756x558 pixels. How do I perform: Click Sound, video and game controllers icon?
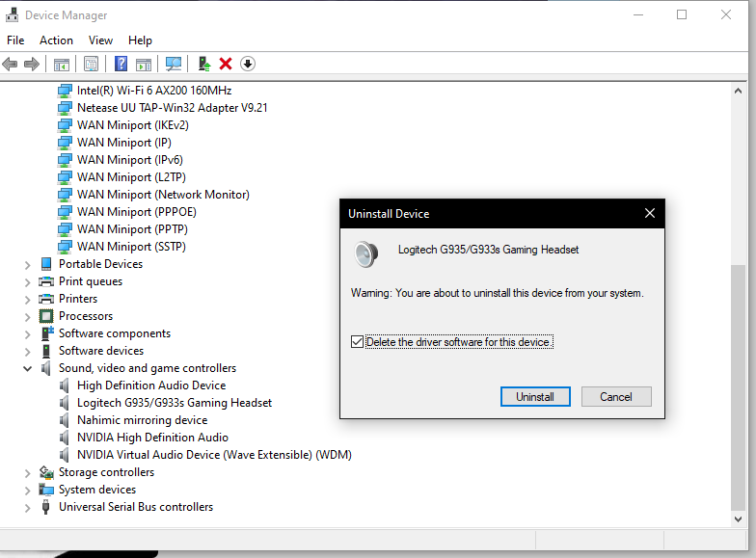coord(46,368)
